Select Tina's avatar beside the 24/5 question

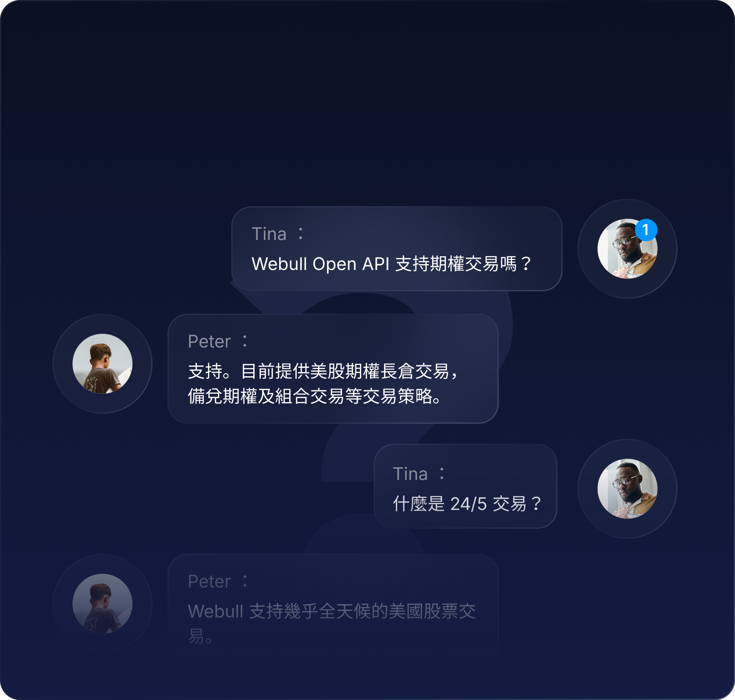(x=627, y=489)
